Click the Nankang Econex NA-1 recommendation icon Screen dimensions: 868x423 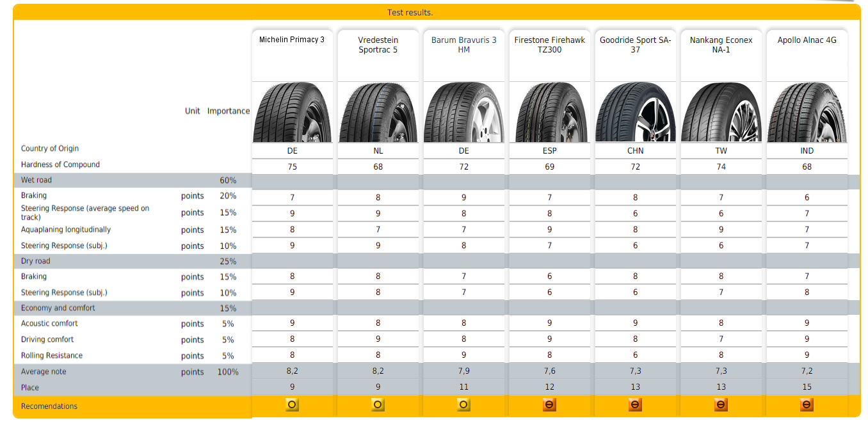click(721, 405)
